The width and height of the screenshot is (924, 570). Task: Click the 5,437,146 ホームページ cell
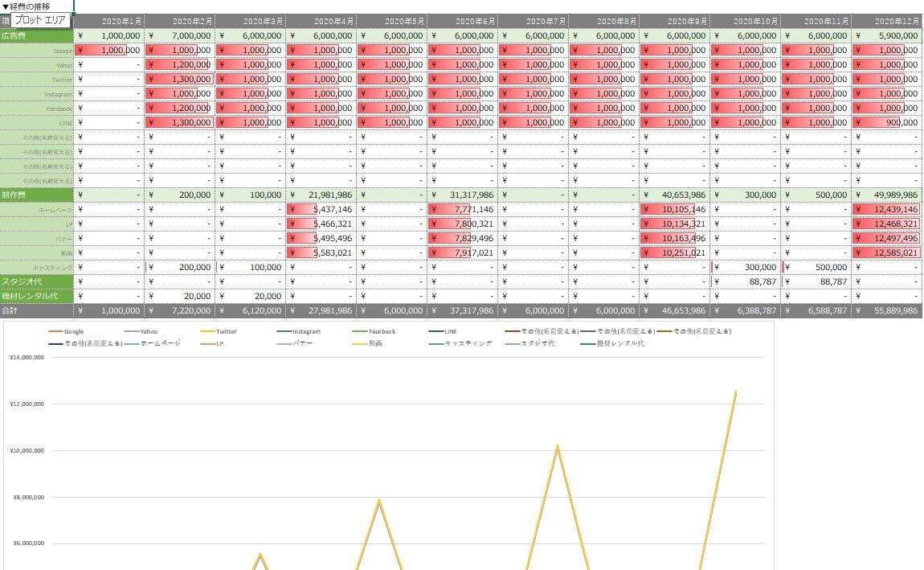click(x=321, y=209)
